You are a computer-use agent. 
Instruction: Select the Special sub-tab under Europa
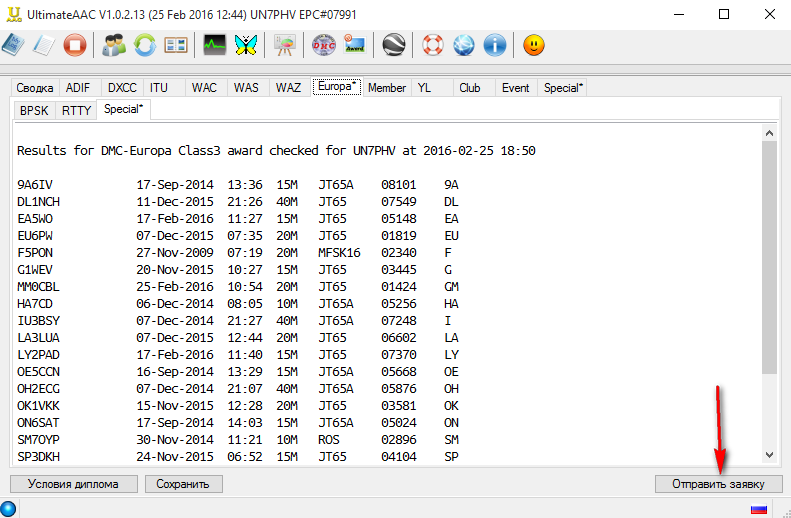click(124, 109)
